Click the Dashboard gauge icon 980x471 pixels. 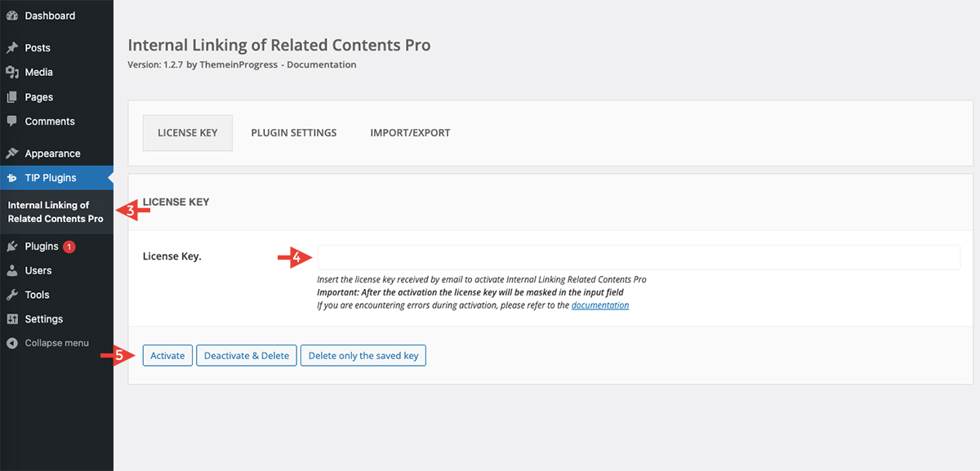click(12, 16)
